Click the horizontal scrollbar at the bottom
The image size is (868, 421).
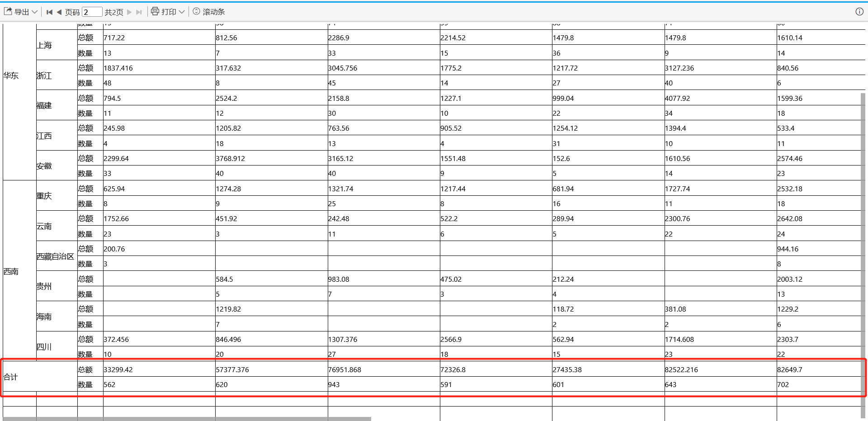coord(187,419)
